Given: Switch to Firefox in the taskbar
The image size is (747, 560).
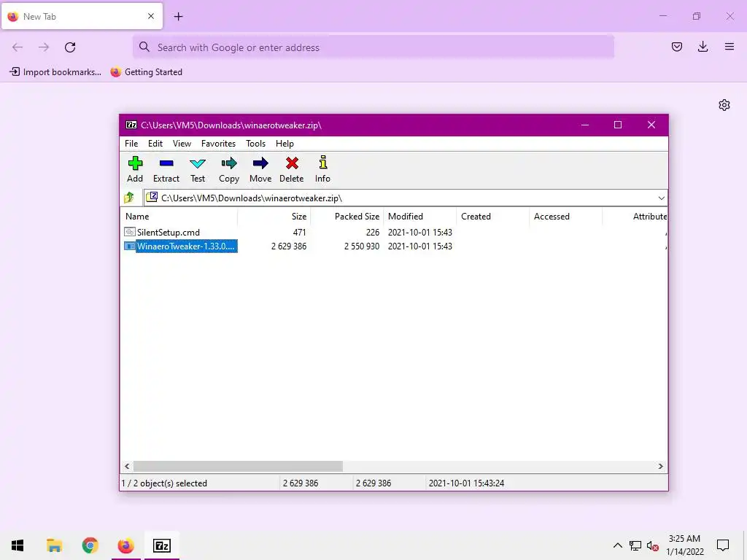Looking at the screenshot, I should [x=125, y=545].
